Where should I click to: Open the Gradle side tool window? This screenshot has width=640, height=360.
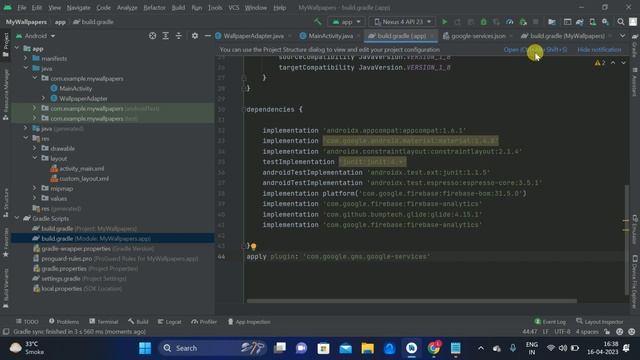click(635, 46)
